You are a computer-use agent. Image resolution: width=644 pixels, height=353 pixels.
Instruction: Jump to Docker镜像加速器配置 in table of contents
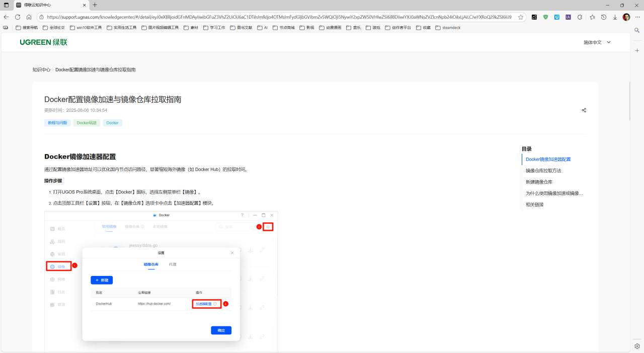pyautogui.click(x=548, y=160)
